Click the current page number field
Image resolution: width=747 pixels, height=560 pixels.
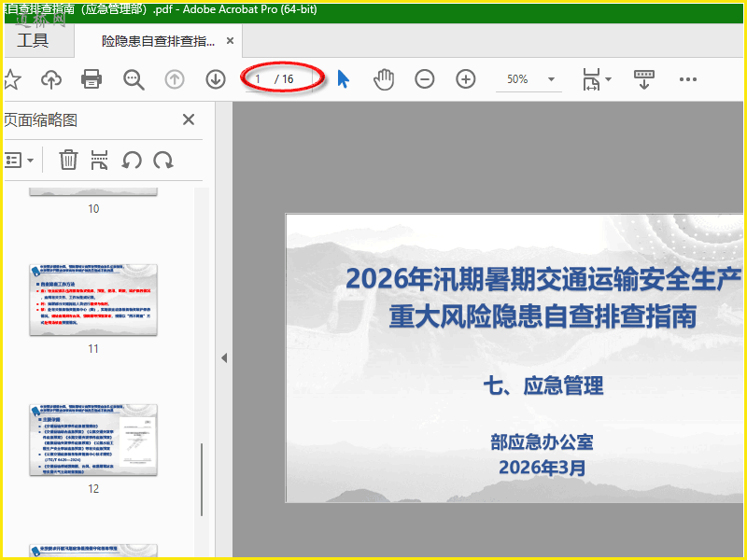[x=258, y=79]
